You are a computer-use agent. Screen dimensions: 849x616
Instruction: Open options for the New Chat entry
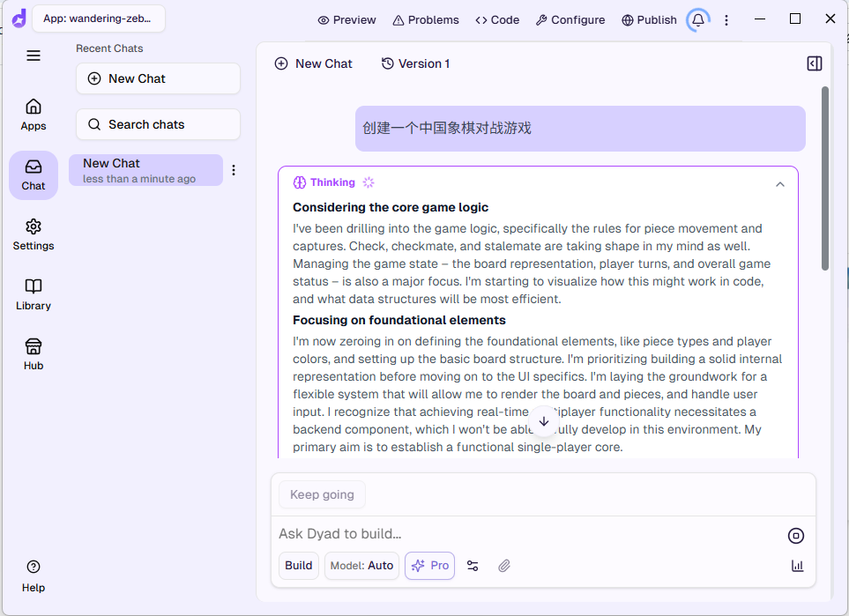pos(234,170)
